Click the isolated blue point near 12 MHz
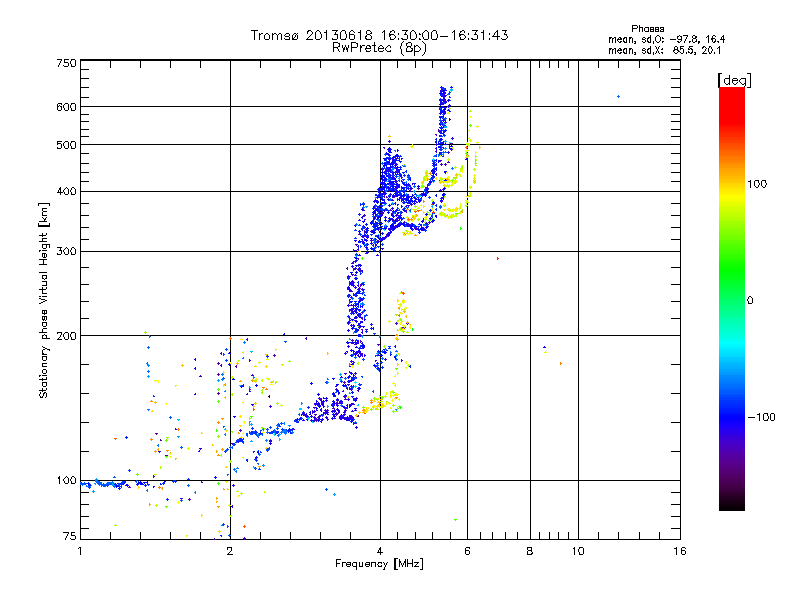This screenshot has width=800, height=600. pos(618,96)
